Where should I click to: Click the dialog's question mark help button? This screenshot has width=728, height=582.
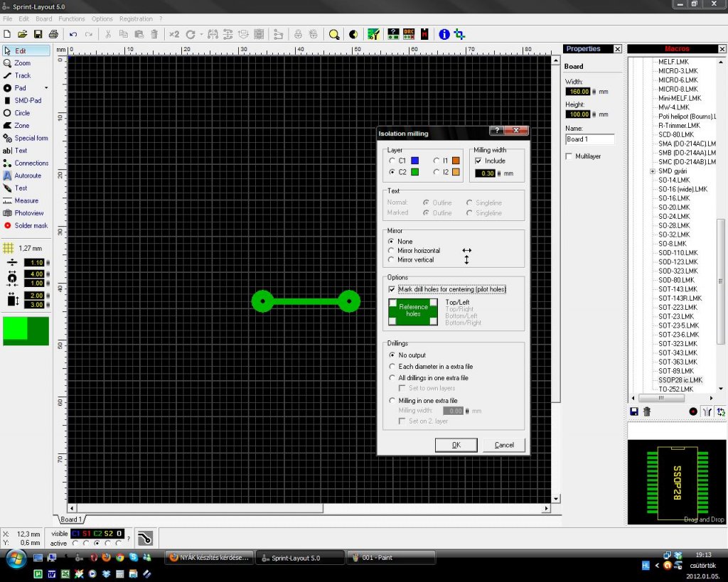click(x=497, y=131)
